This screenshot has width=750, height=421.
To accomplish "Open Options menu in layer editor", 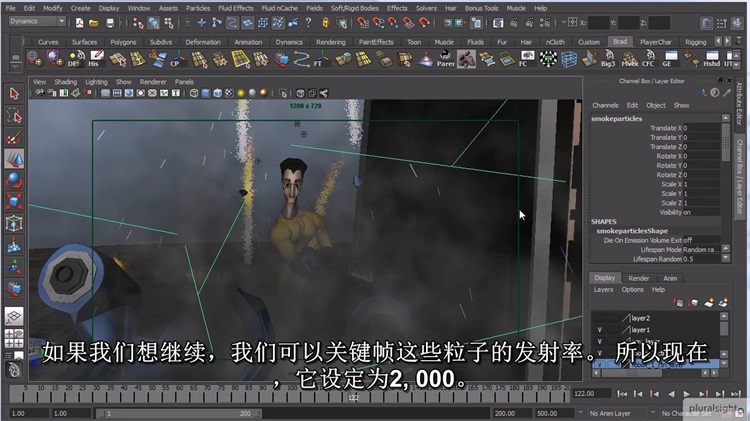I will (632, 289).
